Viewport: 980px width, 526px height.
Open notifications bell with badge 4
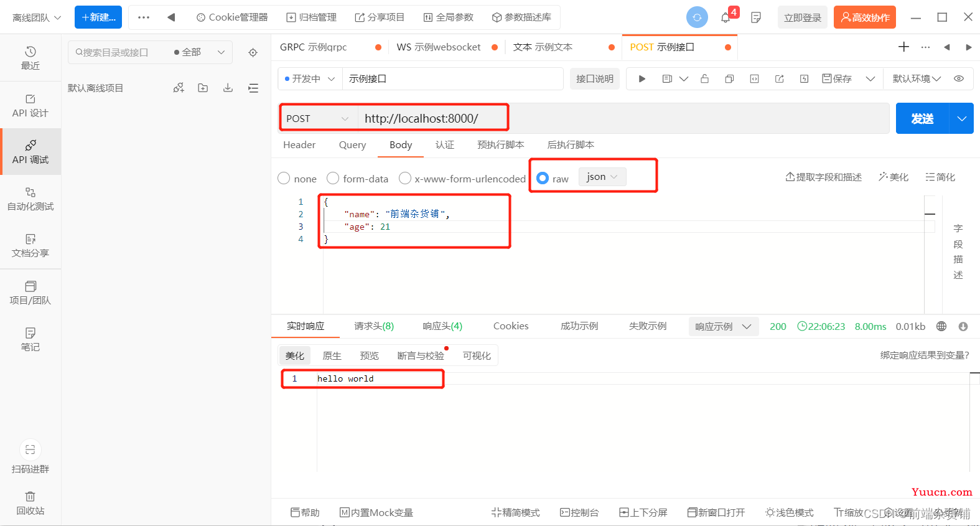click(x=727, y=17)
